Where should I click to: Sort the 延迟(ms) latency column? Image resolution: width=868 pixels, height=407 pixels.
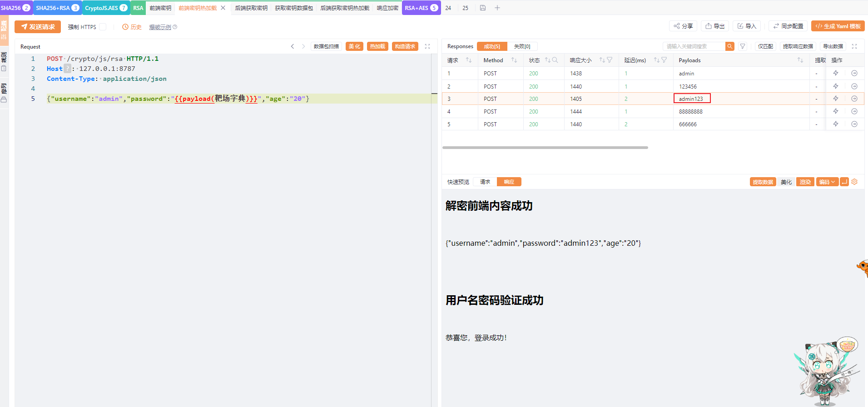tap(657, 60)
